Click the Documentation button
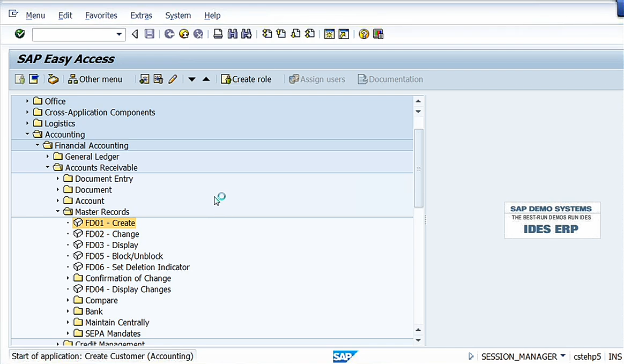Viewport: 624px width, 364px height. point(390,79)
